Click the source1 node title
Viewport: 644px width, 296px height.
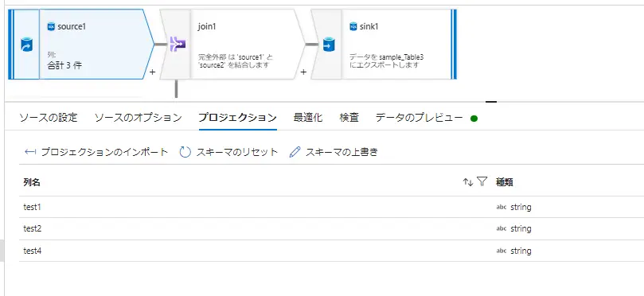(x=72, y=27)
